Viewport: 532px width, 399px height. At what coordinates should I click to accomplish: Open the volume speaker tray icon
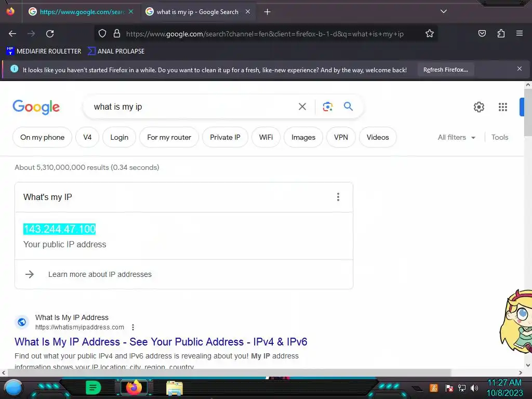click(x=474, y=388)
